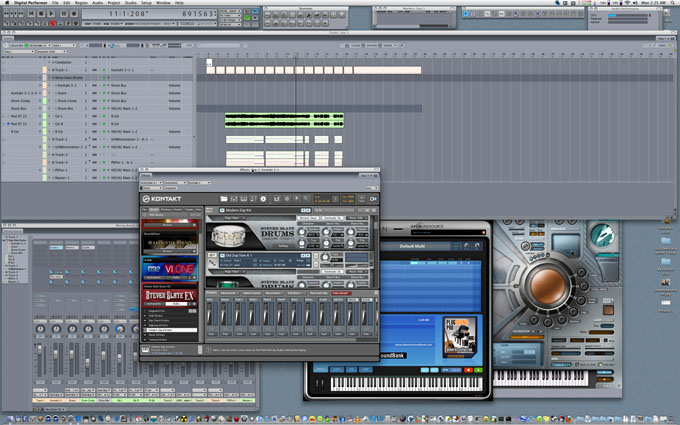Viewport: 680px width, 425px height.
Task: Open the File menu
Action: 55,3
